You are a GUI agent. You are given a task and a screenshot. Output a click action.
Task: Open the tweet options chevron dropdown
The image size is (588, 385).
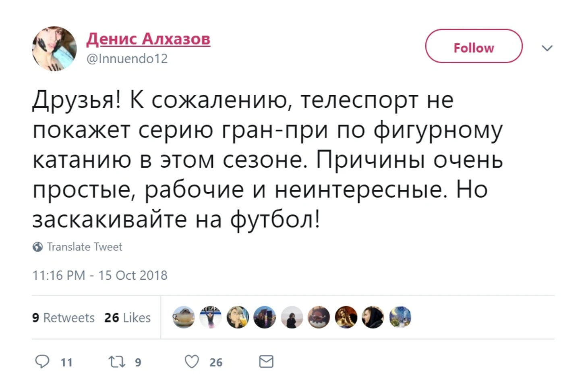547,48
